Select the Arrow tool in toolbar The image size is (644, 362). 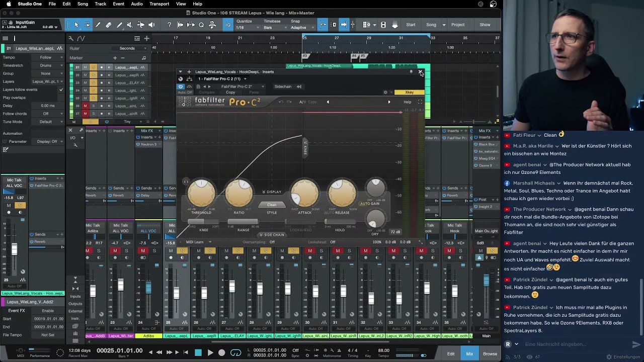76,25
